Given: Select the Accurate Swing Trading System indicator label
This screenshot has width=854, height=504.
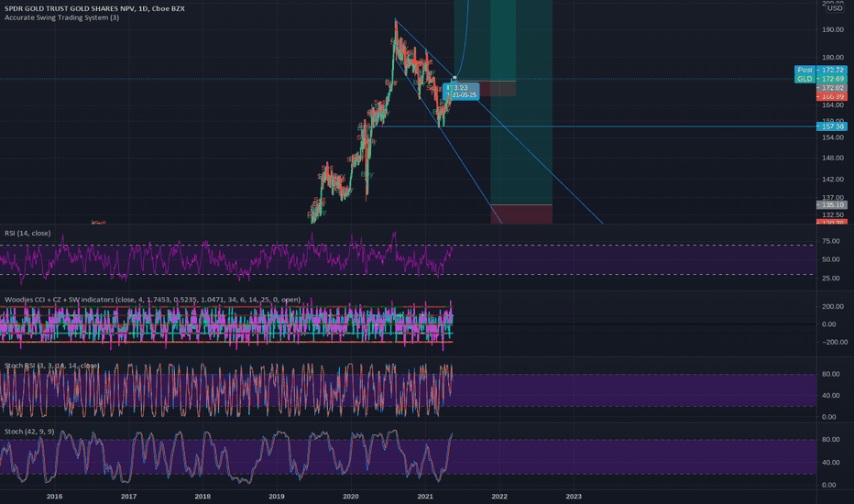Looking at the screenshot, I should pyautogui.click(x=61, y=17).
